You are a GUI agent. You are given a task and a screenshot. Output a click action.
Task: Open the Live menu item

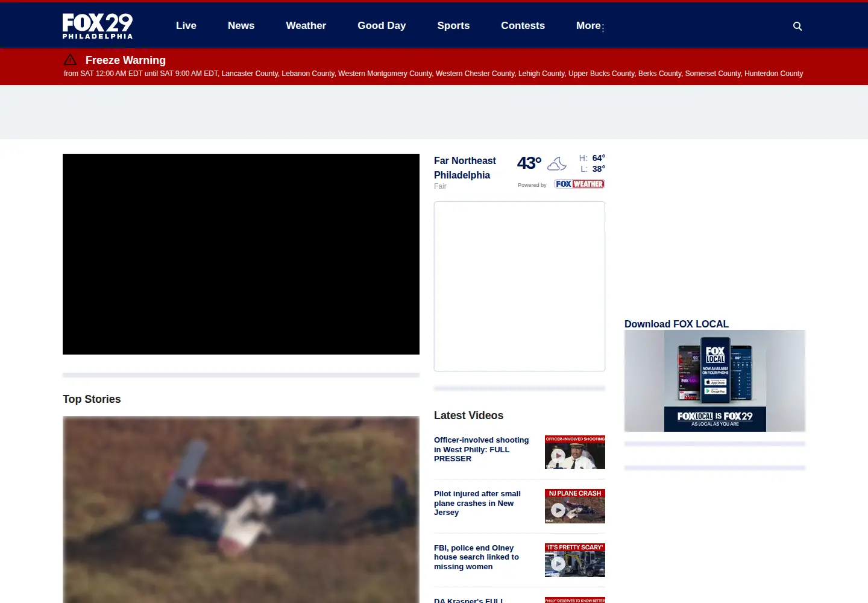tap(186, 25)
